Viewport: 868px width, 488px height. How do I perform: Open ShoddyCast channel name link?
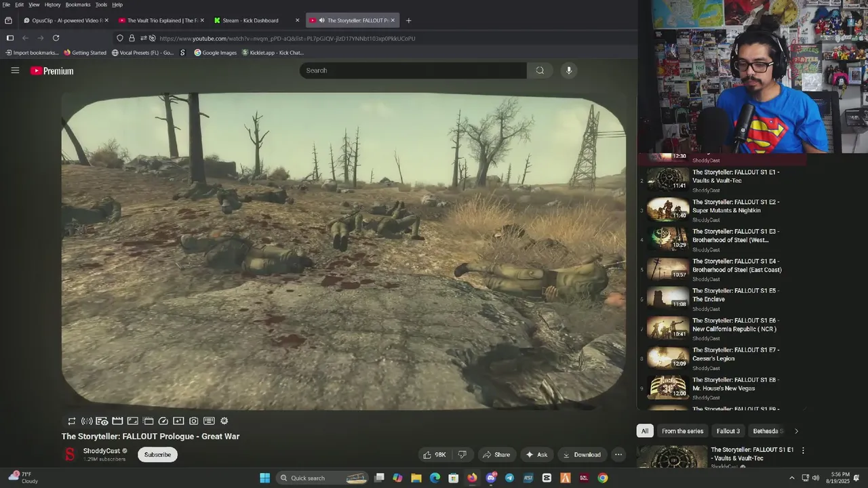click(x=102, y=451)
